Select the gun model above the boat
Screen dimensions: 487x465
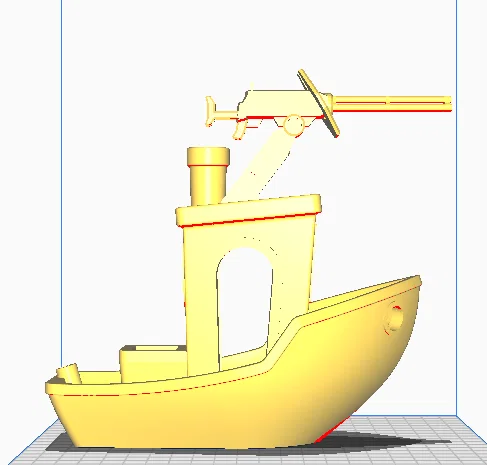point(328,105)
